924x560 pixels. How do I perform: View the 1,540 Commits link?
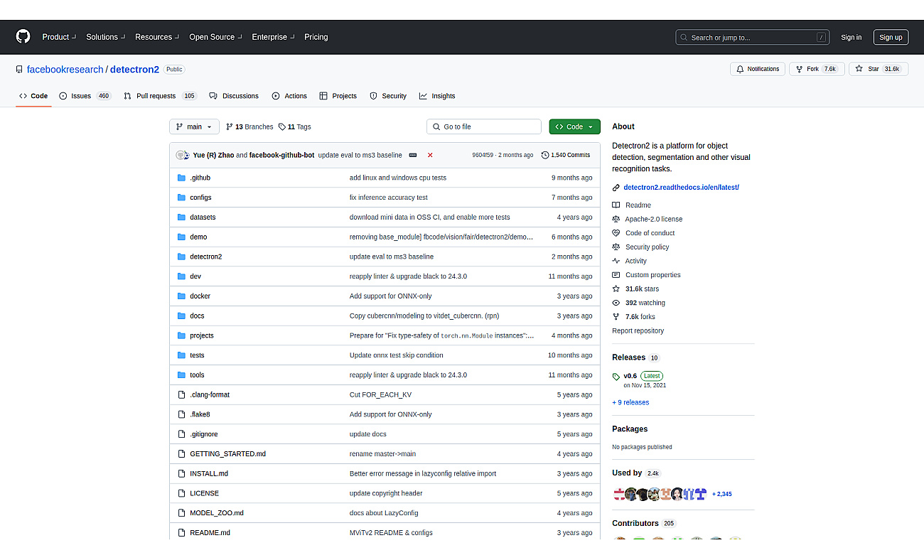click(566, 155)
